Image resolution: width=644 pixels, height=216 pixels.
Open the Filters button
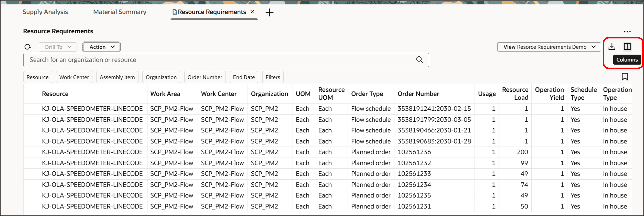pyautogui.click(x=272, y=77)
